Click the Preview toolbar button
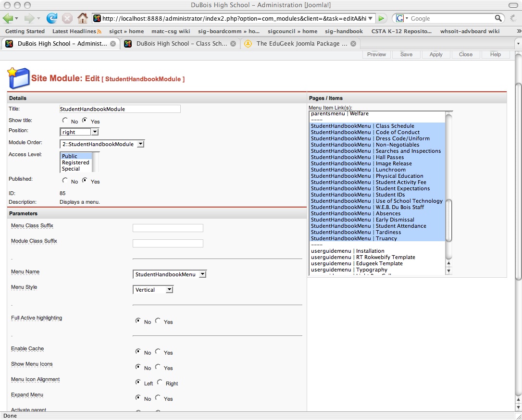The height and width of the screenshot is (420, 522). click(376, 55)
